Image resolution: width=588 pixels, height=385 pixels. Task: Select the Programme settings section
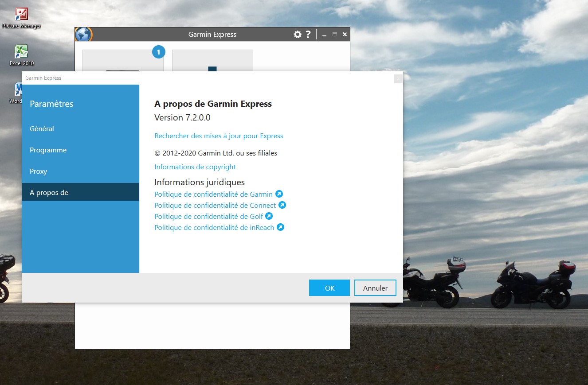(80, 150)
